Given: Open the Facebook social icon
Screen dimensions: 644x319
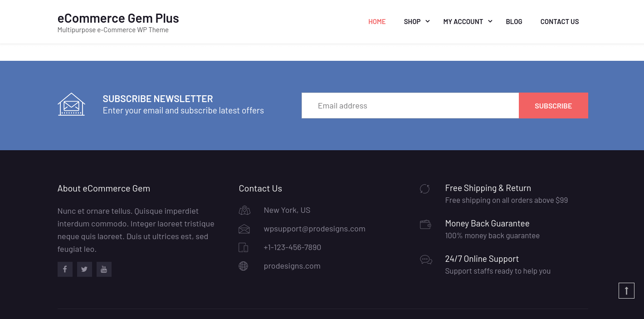Looking at the screenshot, I should 65,269.
